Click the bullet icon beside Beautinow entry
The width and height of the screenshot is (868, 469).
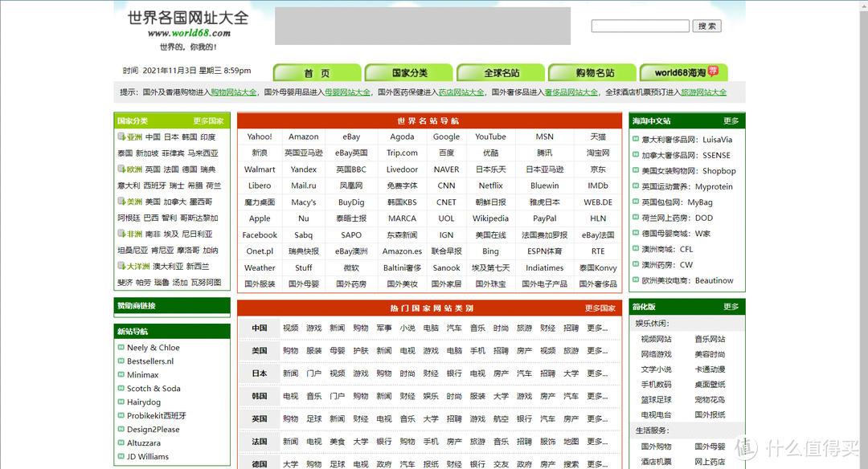[636, 279]
